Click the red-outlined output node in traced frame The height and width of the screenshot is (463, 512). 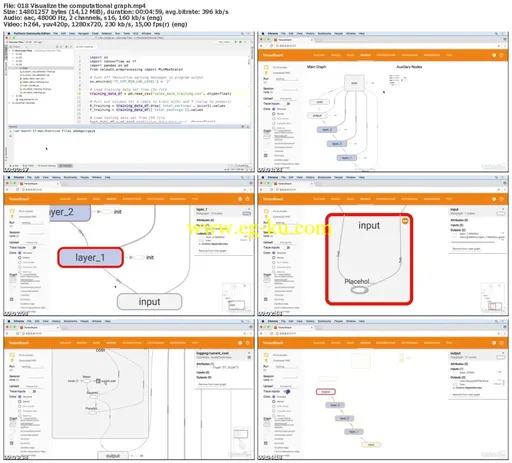[326, 392]
